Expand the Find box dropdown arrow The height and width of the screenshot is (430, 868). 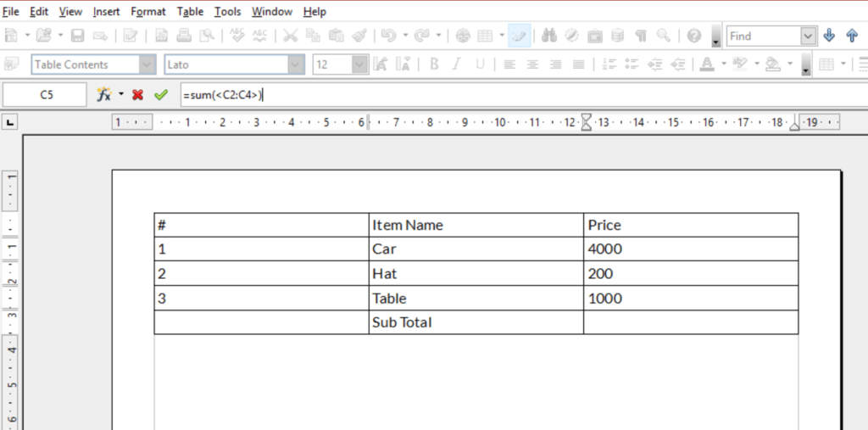coord(809,36)
